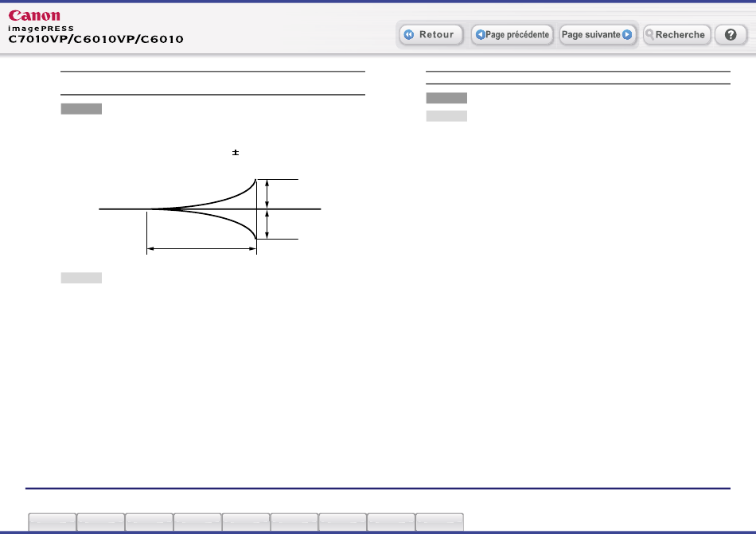Screen dimensions: 756x534
Task: Go to Page suivante
Action: coord(597,35)
